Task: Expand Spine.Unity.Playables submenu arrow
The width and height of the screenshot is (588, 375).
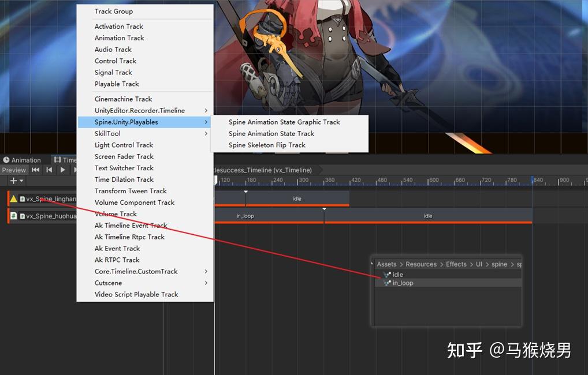Action: click(x=206, y=122)
